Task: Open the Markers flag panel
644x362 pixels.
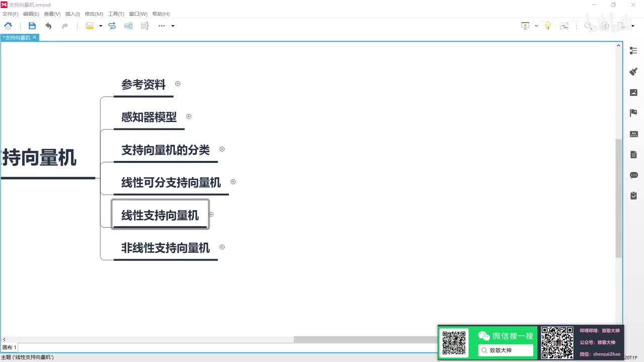Action: pyautogui.click(x=633, y=113)
